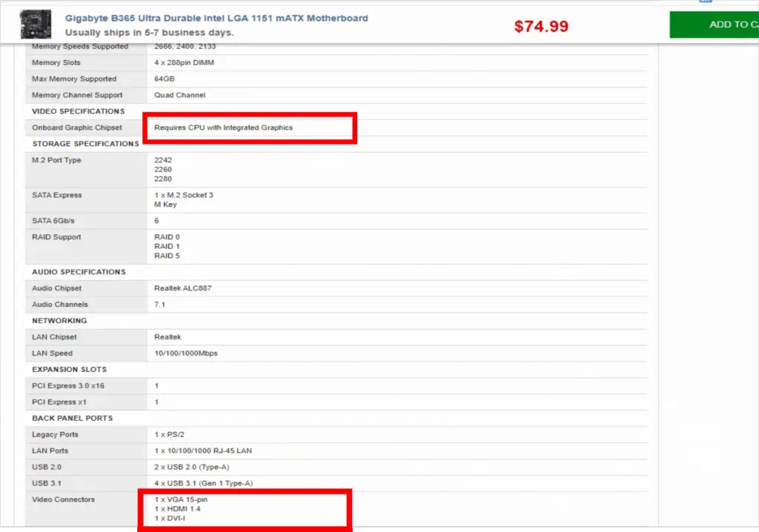Click the 'PCI Express 3.0 x16' label
The image size is (759, 532).
tap(68, 386)
